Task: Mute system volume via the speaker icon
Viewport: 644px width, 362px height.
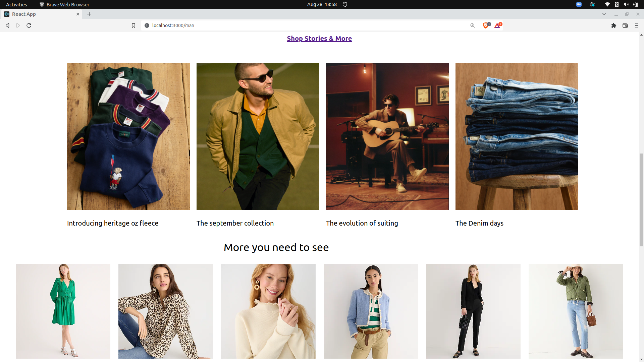Action: pos(626,4)
